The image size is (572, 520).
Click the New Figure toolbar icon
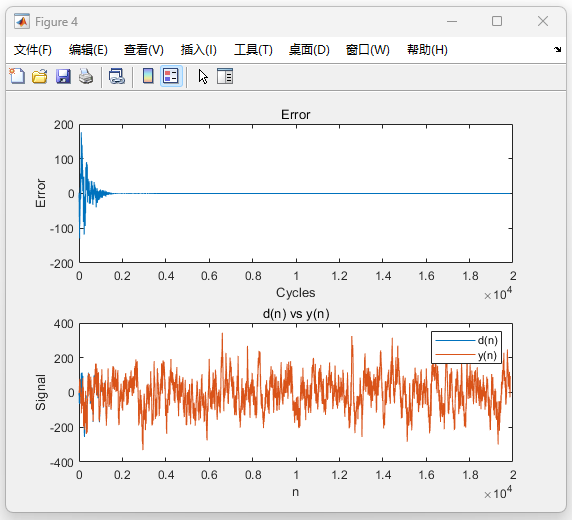pos(17,76)
